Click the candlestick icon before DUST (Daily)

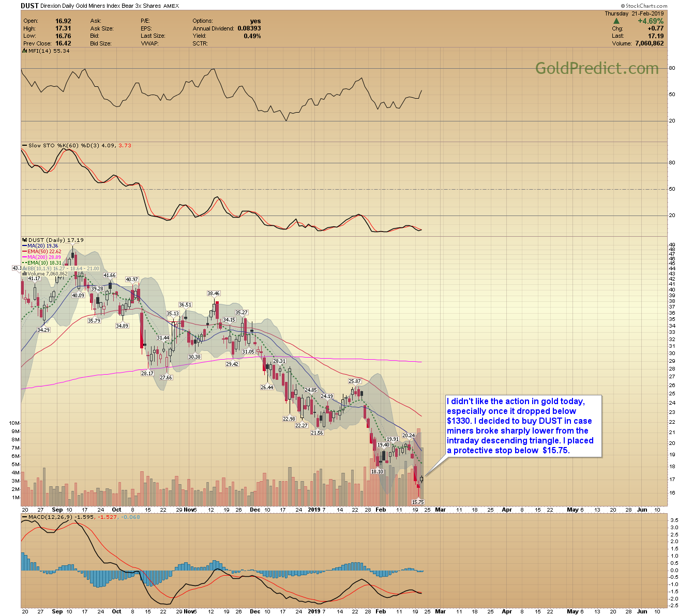coord(25,240)
